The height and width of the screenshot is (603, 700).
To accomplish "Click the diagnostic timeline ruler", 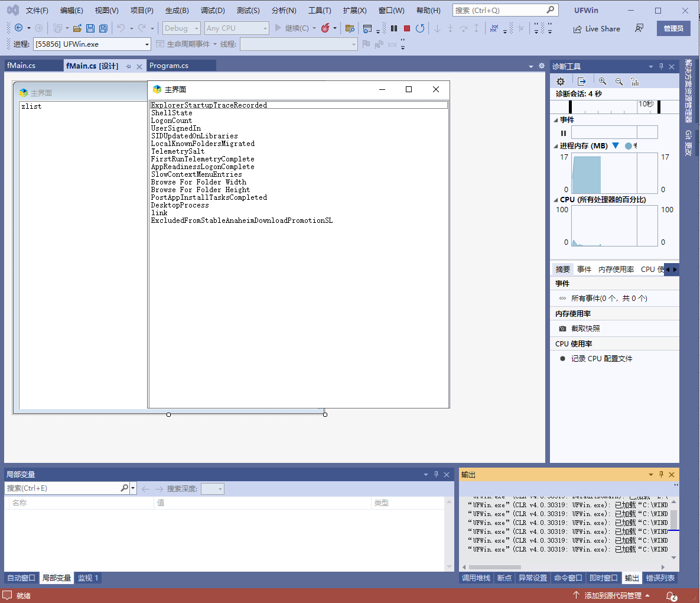I will 614,107.
